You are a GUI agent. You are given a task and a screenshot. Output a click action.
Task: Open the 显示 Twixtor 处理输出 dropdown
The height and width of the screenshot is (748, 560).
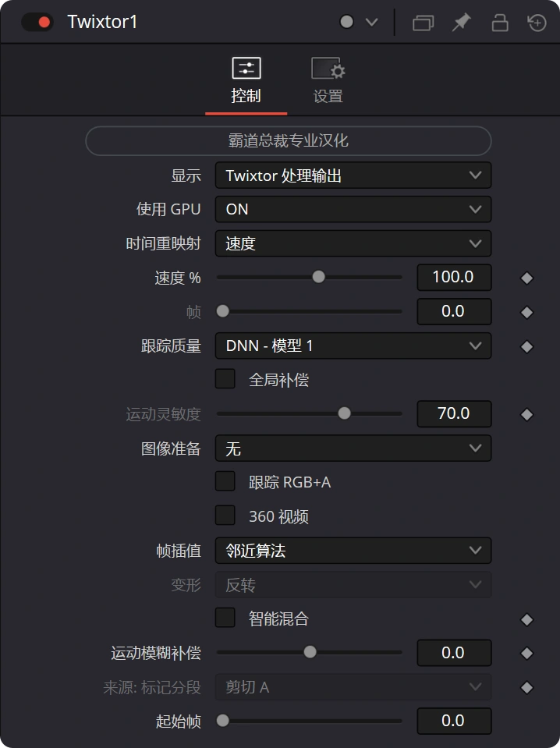pos(353,175)
